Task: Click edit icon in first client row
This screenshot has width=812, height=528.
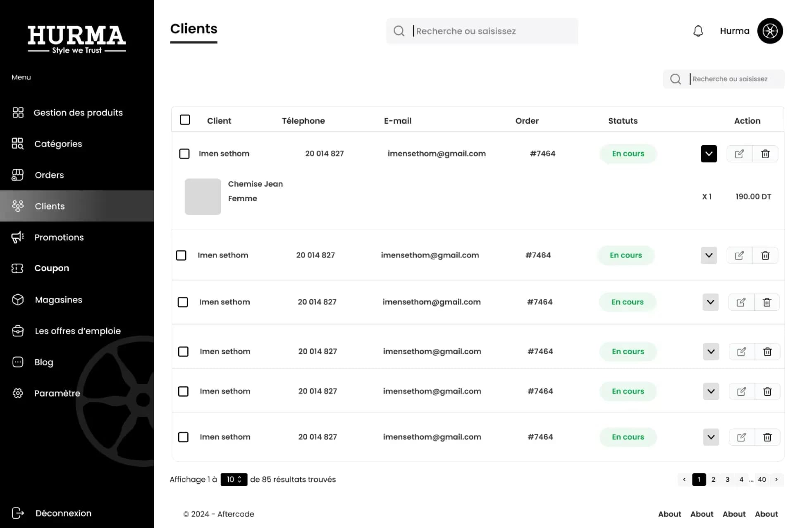Action: click(739, 154)
